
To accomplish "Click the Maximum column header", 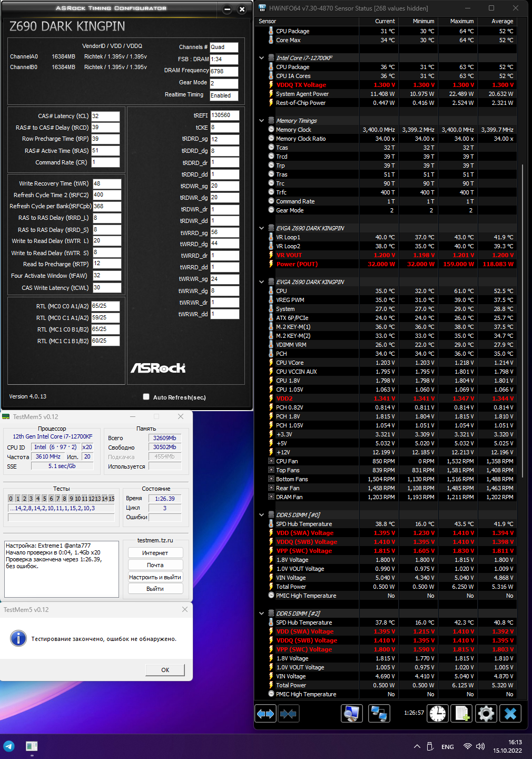I will [457, 21].
